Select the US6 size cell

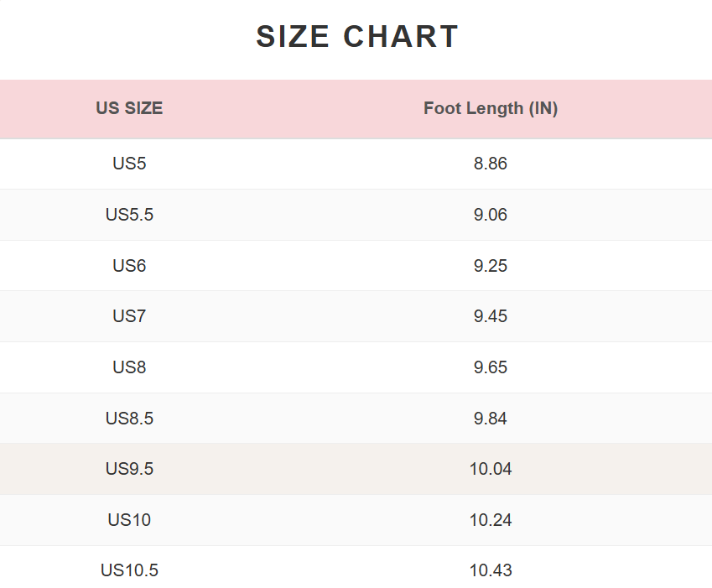click(129, 266)
